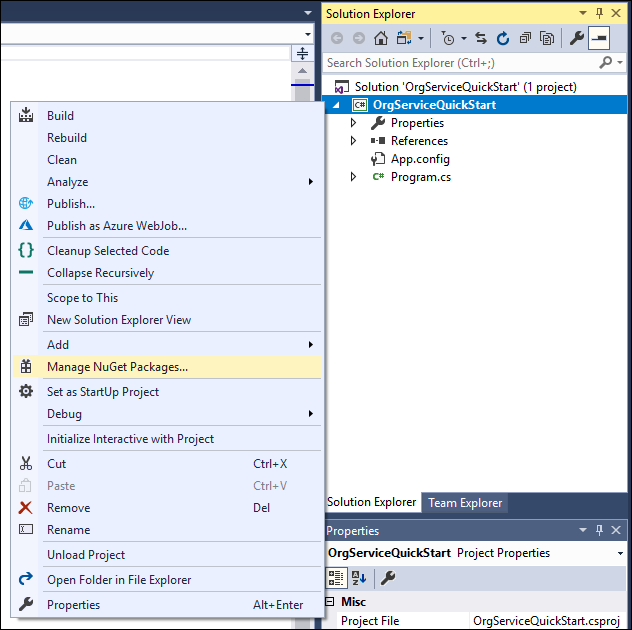Close the Solution Explorer panel

[x=616, y=13]
